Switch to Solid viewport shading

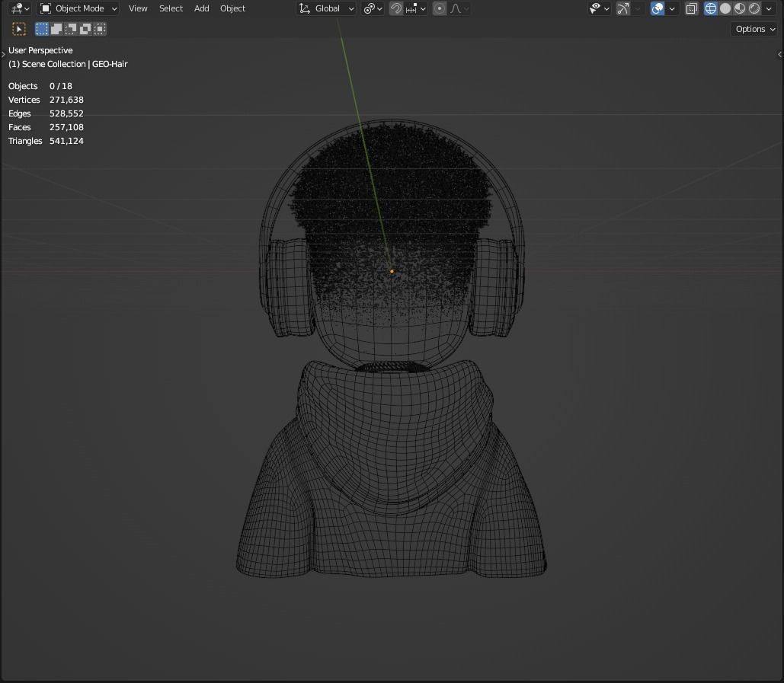pyautogui.click(x=725, y=8)
